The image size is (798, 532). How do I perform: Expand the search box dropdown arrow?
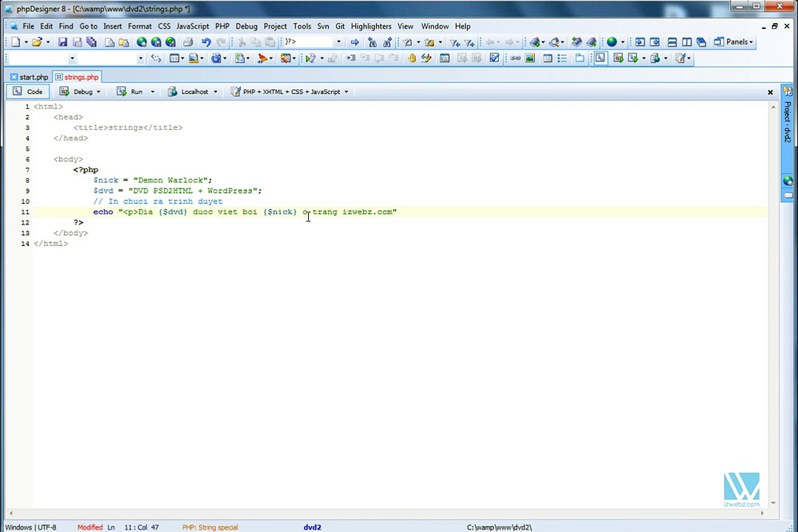[338, 41]
